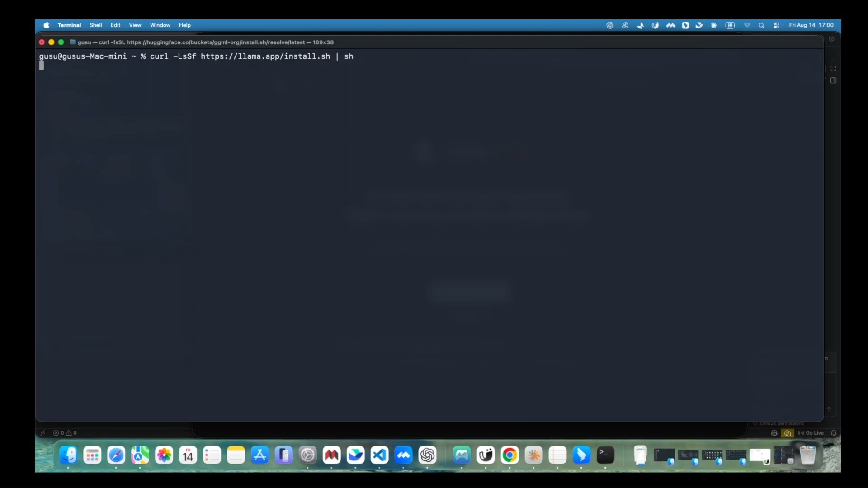Viewport: 868px width, 488px height.
Task: Open Photos from the Dock
Action: click(164, 455)
